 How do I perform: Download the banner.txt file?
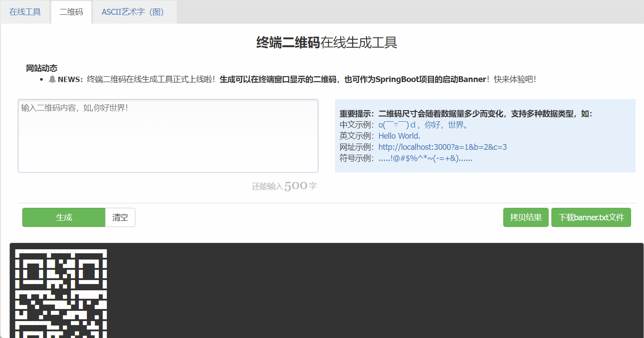coord(591,217)
